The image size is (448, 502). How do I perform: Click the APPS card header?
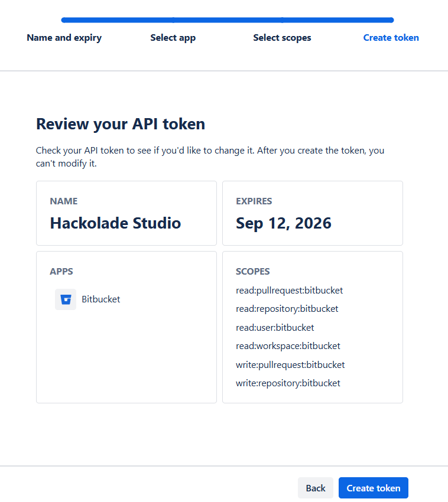[61, 272]
